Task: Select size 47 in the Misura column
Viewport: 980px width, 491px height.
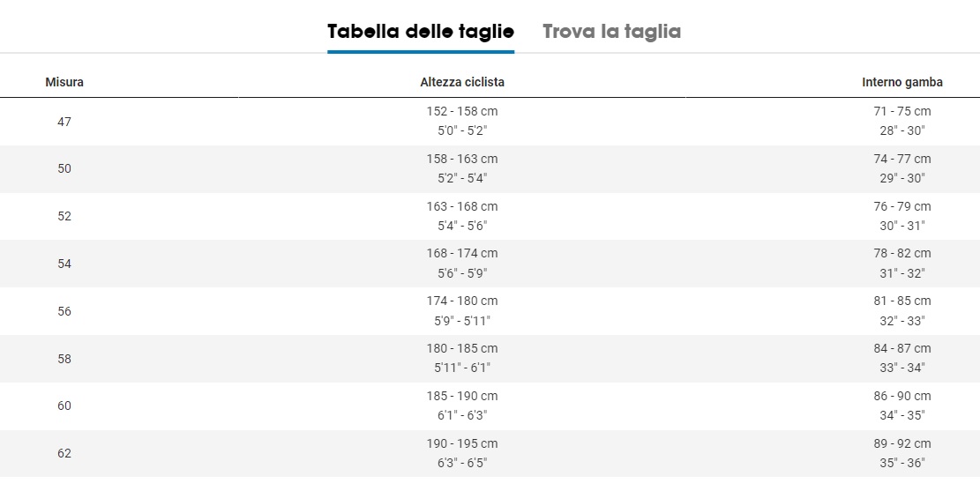Action: [64, 122]
